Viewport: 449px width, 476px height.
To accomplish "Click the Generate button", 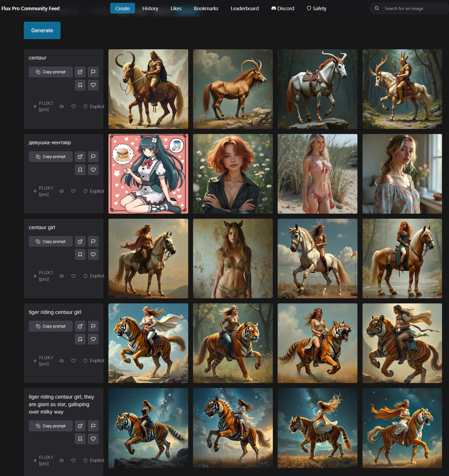I will (42, 30).
